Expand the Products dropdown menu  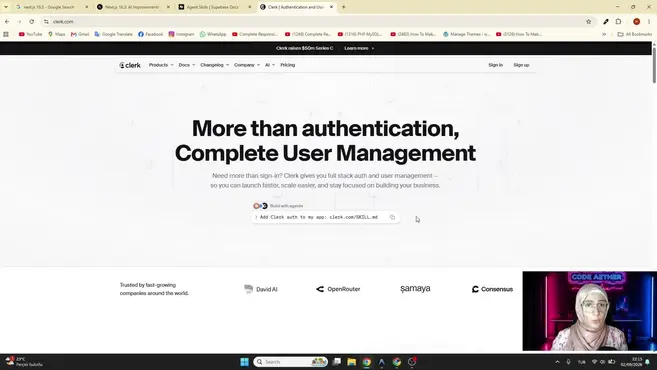tap(161, 65)
